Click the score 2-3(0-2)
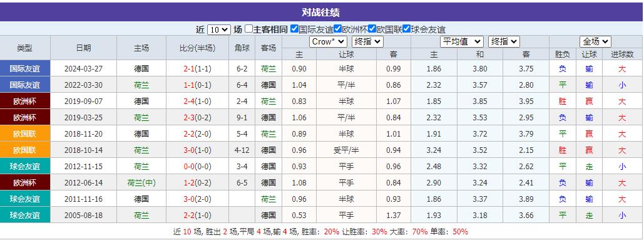This screenshot has height=240, width=644. coord(198,118)
